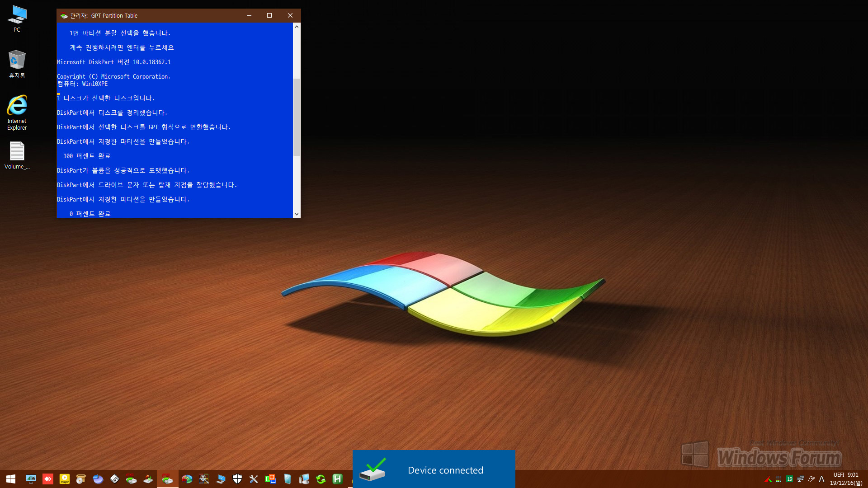The image size is (868, 488).
Task: Click the console line '컴퓨터: Win10XPE'
Action: [82, 84]
